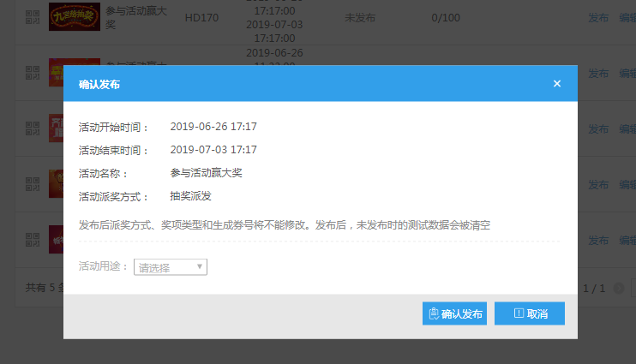
Task: Click 发布 link in the fifth background row
Action: pos(598,240)
